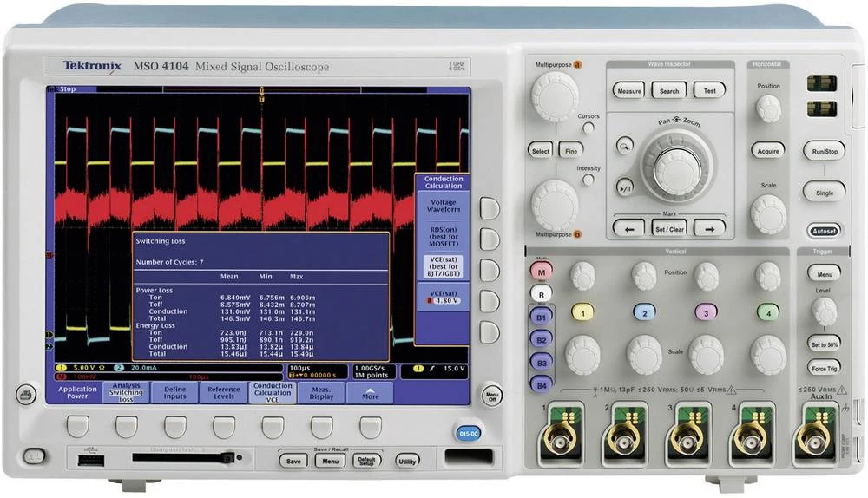Select the blue channel 2 button
The height and width of the screenshot is (498, 868).
click(x=644, y=312)
